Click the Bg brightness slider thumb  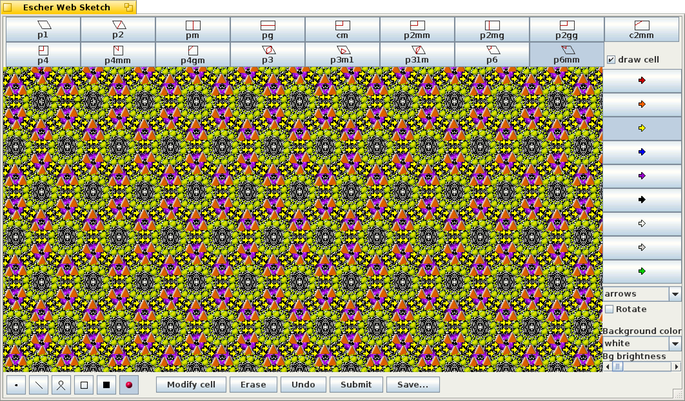pyautogui.click(x=618, y=366)
